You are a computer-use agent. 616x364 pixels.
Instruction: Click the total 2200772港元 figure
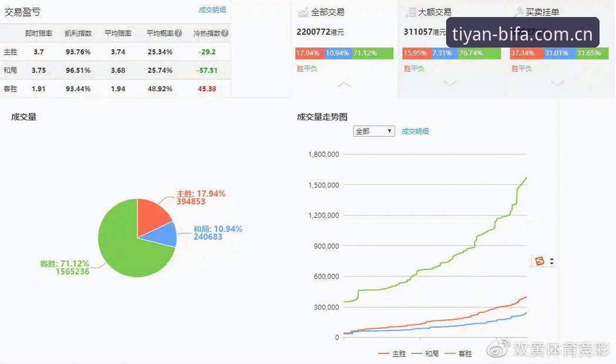[x=320, y=32]
